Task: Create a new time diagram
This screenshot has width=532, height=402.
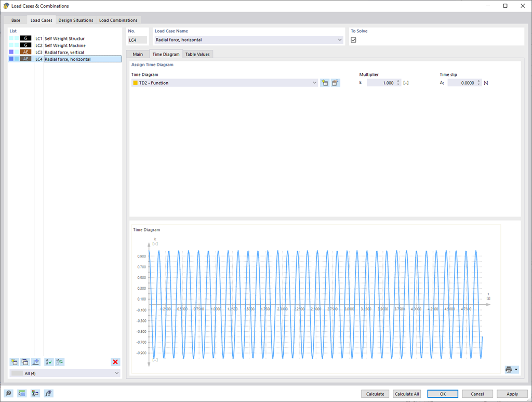Action: 324,82
